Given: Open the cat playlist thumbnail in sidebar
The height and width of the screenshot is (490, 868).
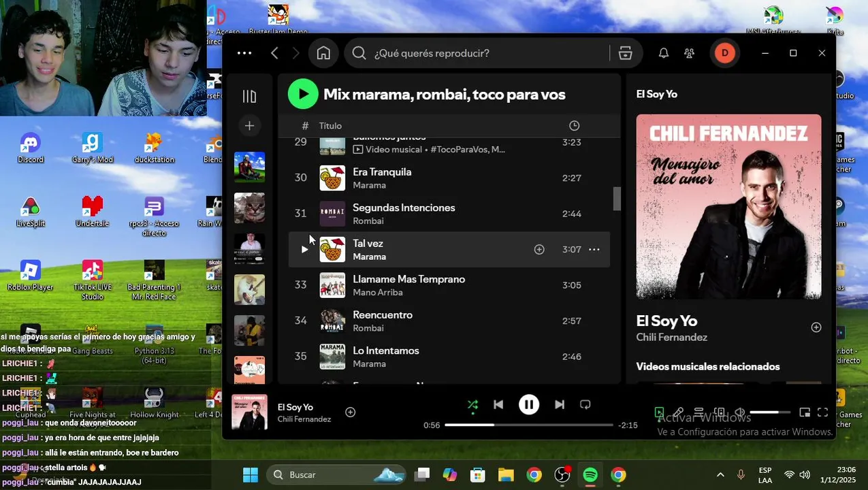Looking at the screenshot, I should 249,208.
